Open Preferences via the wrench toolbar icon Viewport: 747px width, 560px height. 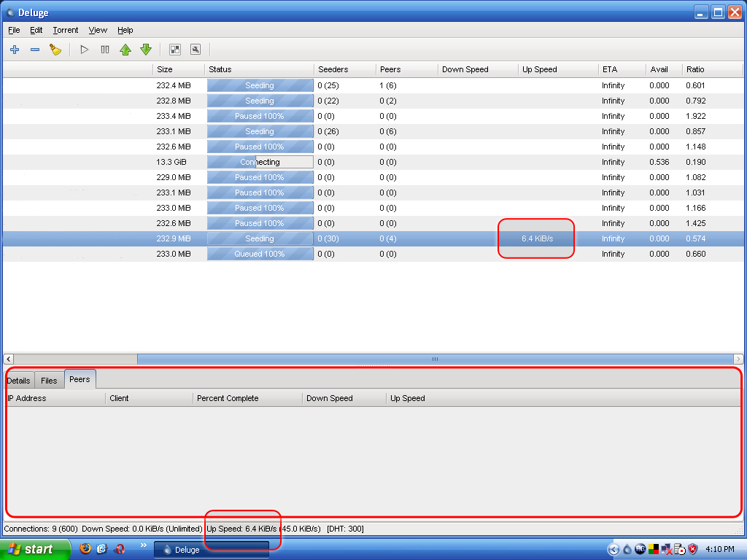tap(196, 50)
